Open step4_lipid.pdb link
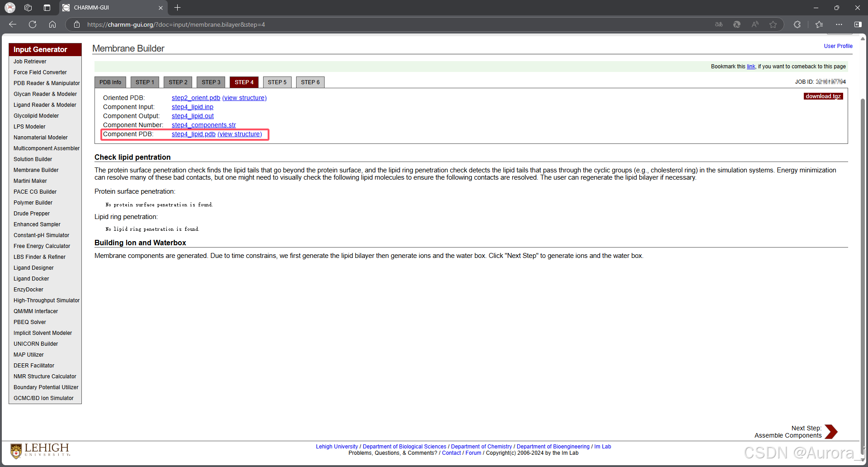The image size is (868, 467). click(193, 134)
